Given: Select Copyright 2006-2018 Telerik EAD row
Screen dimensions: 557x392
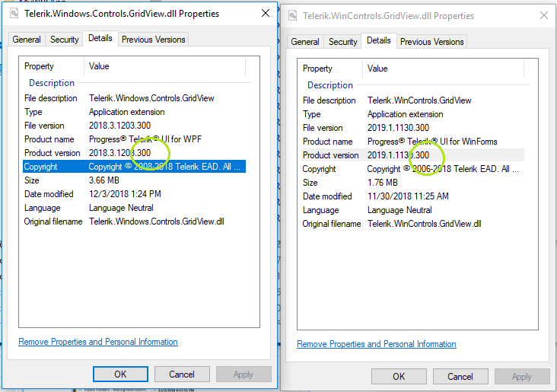Looking at the screenshot, I should (x=412, y=169).
